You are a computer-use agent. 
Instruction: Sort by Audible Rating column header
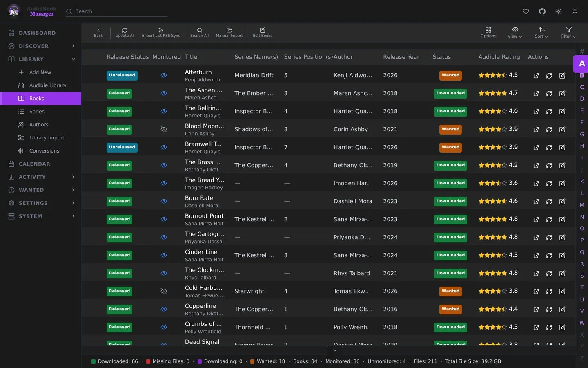click(x=499, y=57)
